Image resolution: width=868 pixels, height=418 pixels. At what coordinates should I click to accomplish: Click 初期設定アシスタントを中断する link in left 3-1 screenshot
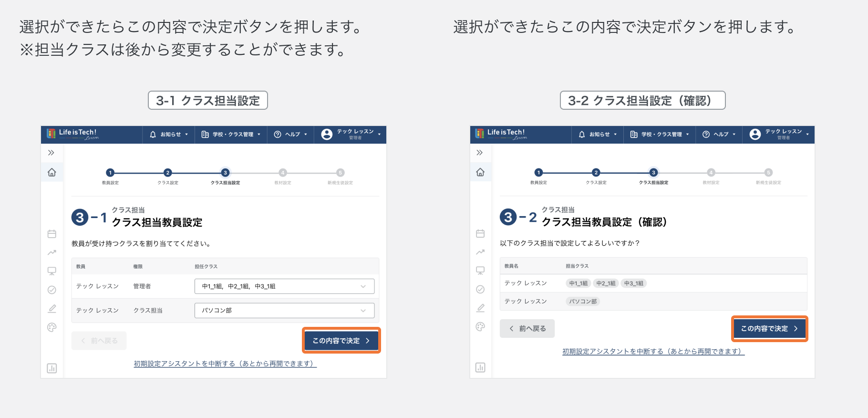[x=225, y=364]
